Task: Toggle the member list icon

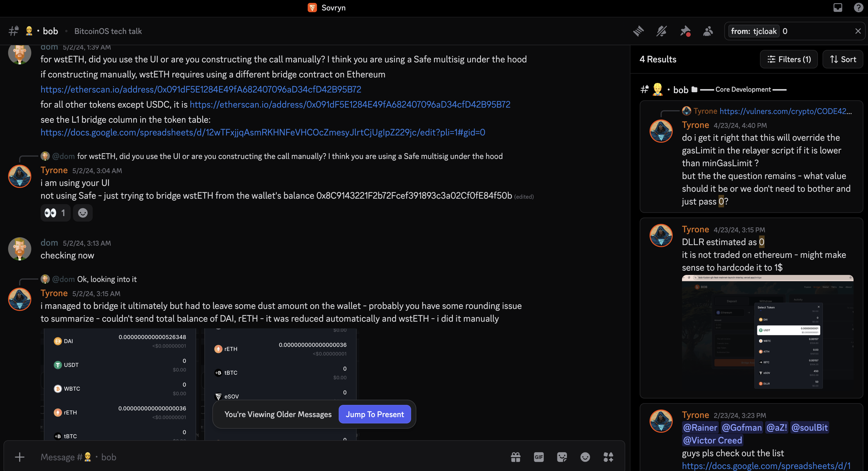Action: click(x=708, y=31)
